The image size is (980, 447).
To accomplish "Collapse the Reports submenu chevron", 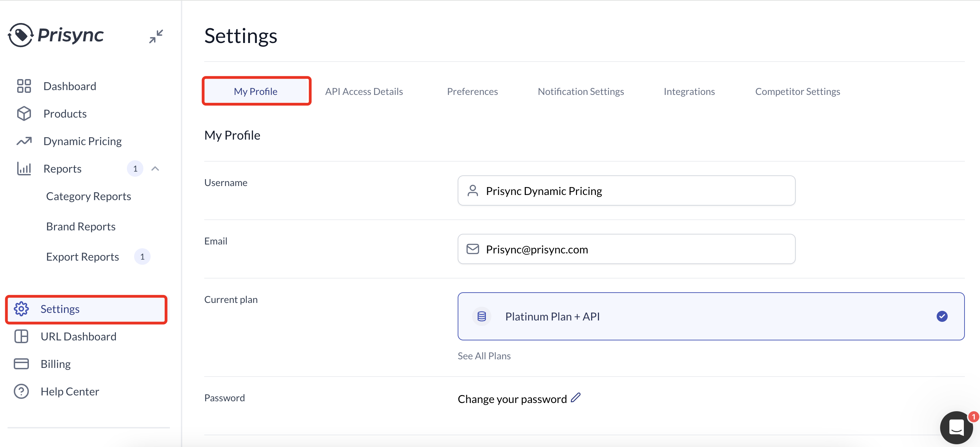I will coord(155,168).
